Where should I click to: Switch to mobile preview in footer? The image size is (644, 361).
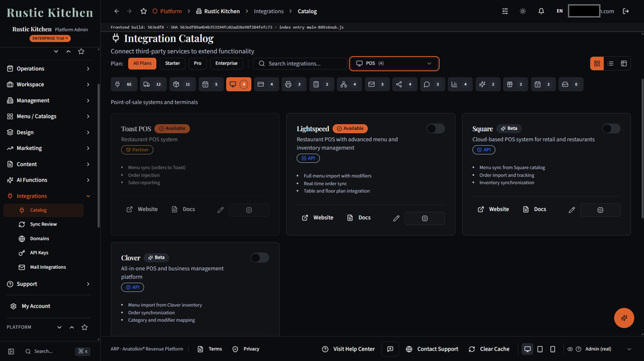(x=553, y=349)
